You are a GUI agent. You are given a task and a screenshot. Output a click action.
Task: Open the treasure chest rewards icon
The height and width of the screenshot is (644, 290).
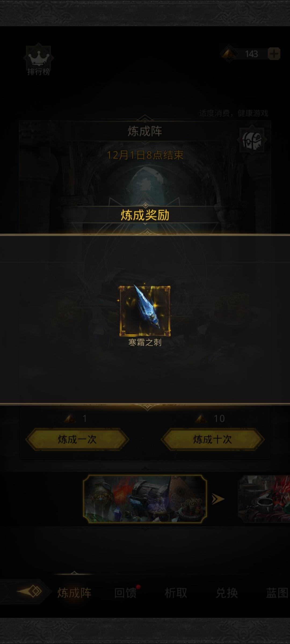point(252,140)
